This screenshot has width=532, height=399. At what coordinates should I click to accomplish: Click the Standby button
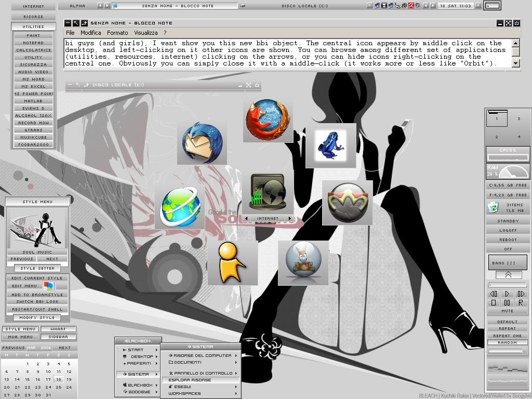(508, 221)
